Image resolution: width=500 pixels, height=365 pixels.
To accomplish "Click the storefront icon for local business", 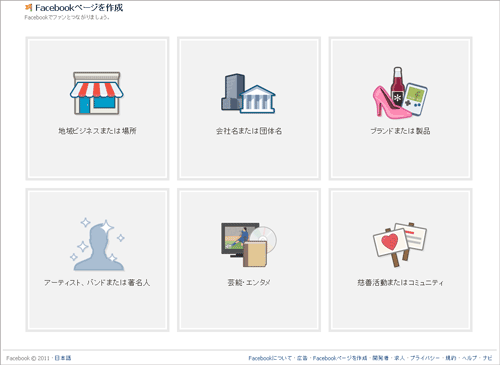I will 97,93.
